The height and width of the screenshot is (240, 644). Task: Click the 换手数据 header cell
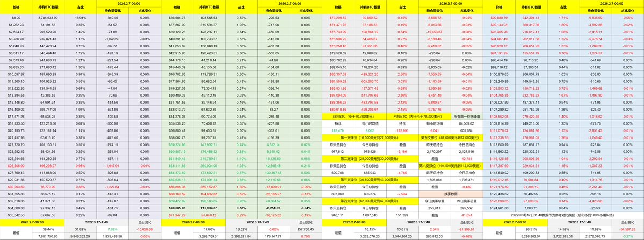click(x=451, y=193)
